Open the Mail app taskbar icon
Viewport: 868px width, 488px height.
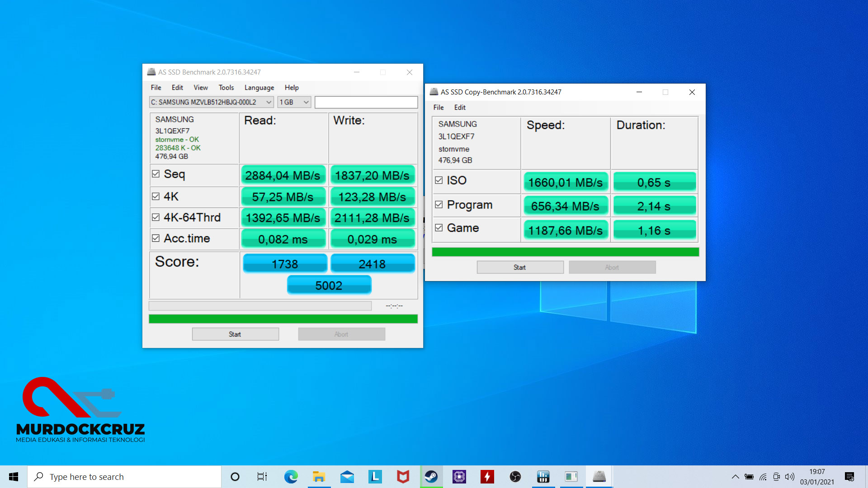347,477
